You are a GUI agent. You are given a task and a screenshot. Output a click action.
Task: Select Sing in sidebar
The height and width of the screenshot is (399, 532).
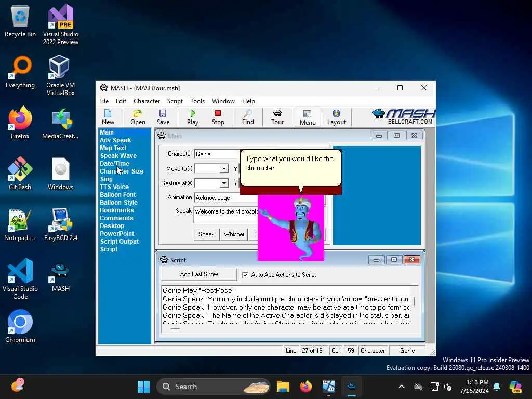click(x=106, y=179)
